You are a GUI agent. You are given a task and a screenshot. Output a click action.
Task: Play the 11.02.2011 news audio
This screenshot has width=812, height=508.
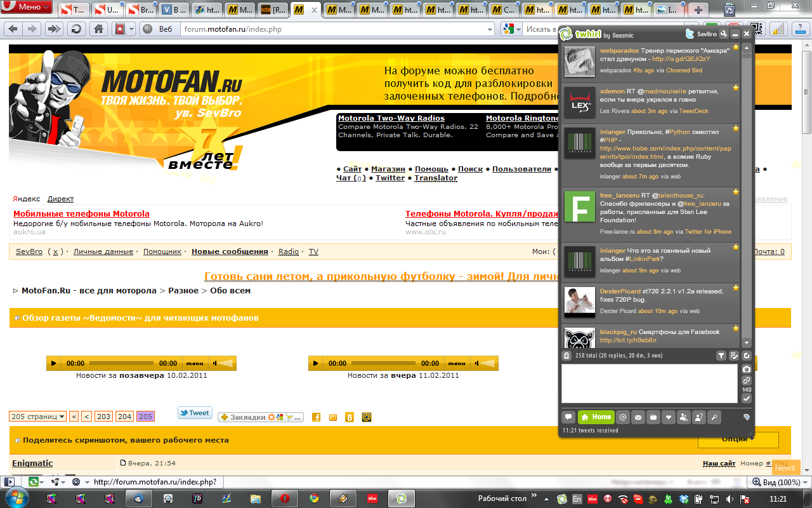[315, 363]
